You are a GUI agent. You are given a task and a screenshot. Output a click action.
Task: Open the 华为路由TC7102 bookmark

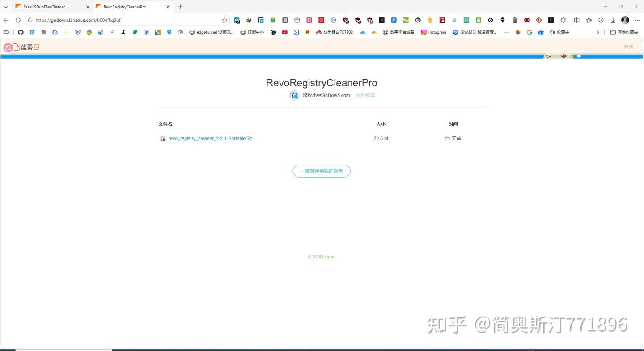(x=334, y=32)
